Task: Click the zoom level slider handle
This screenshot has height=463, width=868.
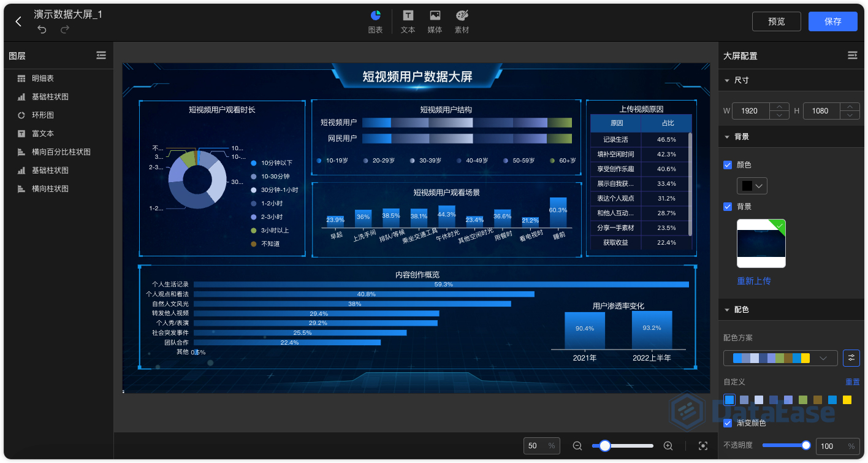Action: (605, 446)
